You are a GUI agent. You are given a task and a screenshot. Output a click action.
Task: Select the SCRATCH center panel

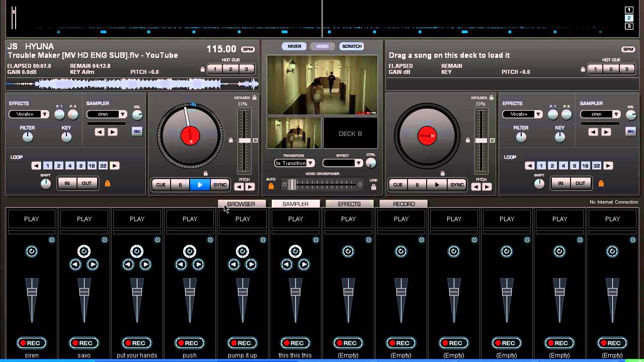point(352,46)
